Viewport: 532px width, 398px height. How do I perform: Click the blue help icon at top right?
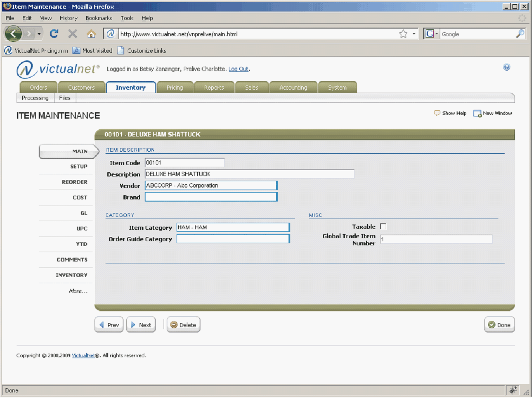pos(506,67)
